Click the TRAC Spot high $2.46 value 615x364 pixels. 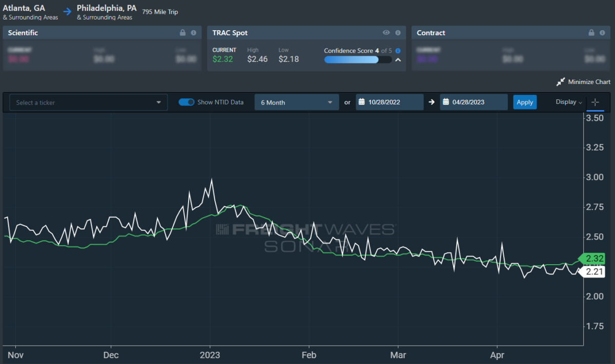257,59
